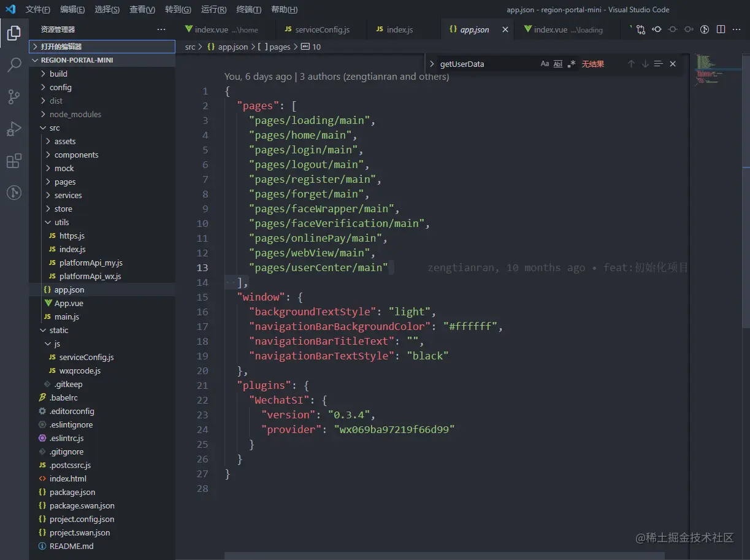Collapse the utils folder
The width and height of the screenshot is (750, 560).
pyautogui.click(x=102, y=222)
